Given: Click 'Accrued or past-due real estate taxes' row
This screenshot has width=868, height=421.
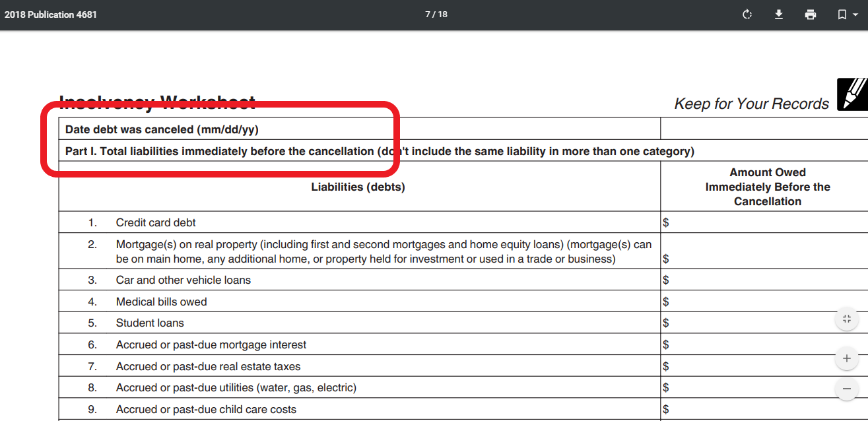Looking at the screenshot, I should (x=360, y=366).
